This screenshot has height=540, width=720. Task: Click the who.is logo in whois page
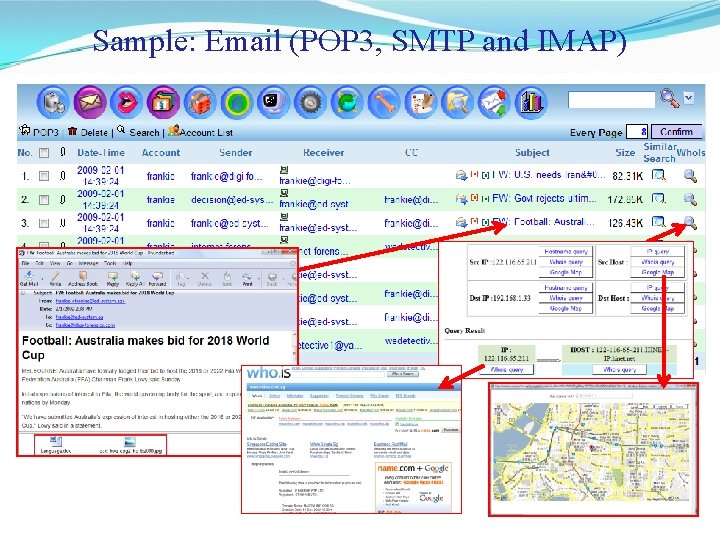pos(269,373)
